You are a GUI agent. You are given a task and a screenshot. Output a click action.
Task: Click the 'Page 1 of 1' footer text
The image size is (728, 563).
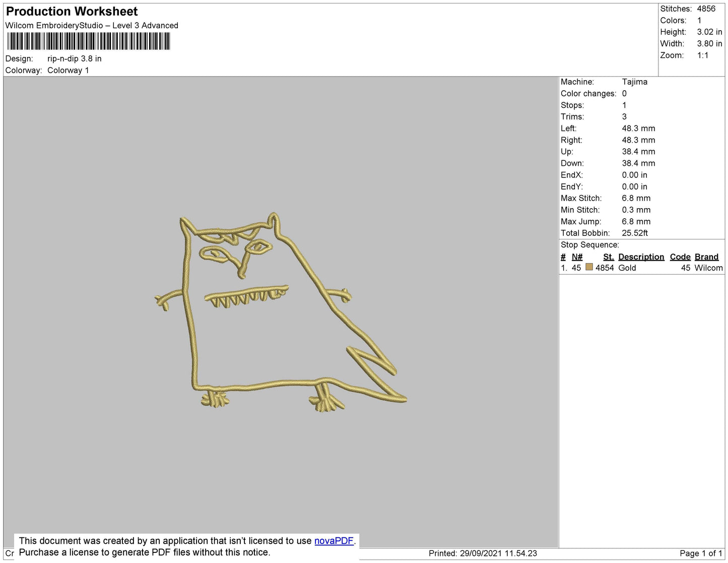tap(701, 553)
